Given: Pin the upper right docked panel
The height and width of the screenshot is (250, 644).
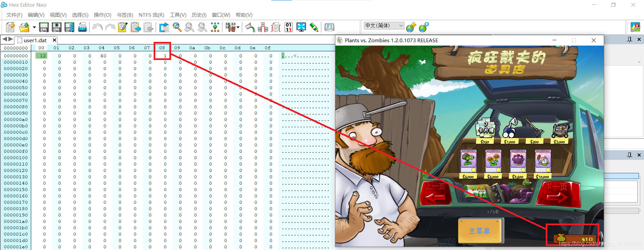Looking at the screenshot, I should [x=630, y=40].
